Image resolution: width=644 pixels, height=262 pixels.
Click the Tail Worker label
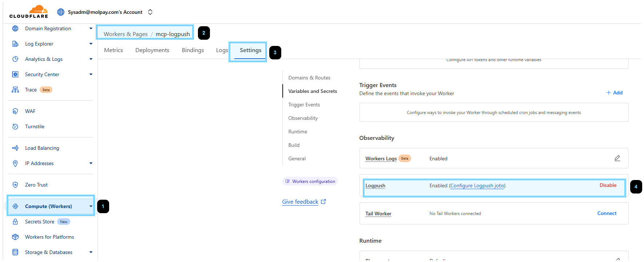(x=378, y=214)
